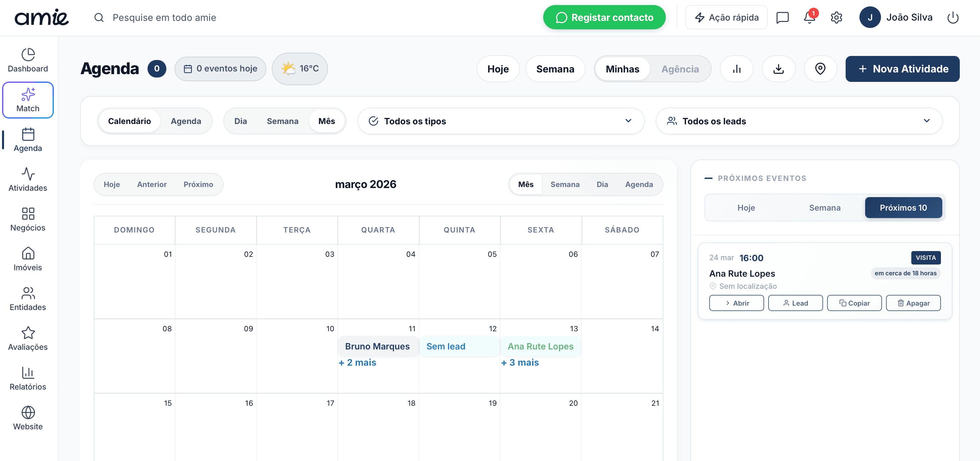Open the Match section in sidebar
980x461 pixels.
tap(28, 100)
